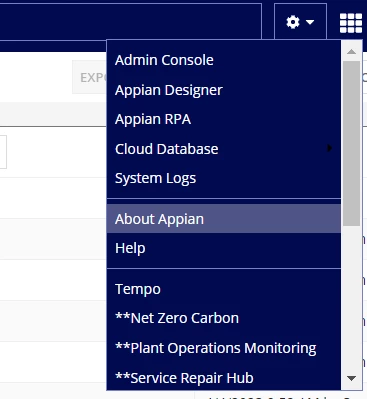Click the menu scrollbar down arrow
Screen dimensions: 367x399
point(351,378)
